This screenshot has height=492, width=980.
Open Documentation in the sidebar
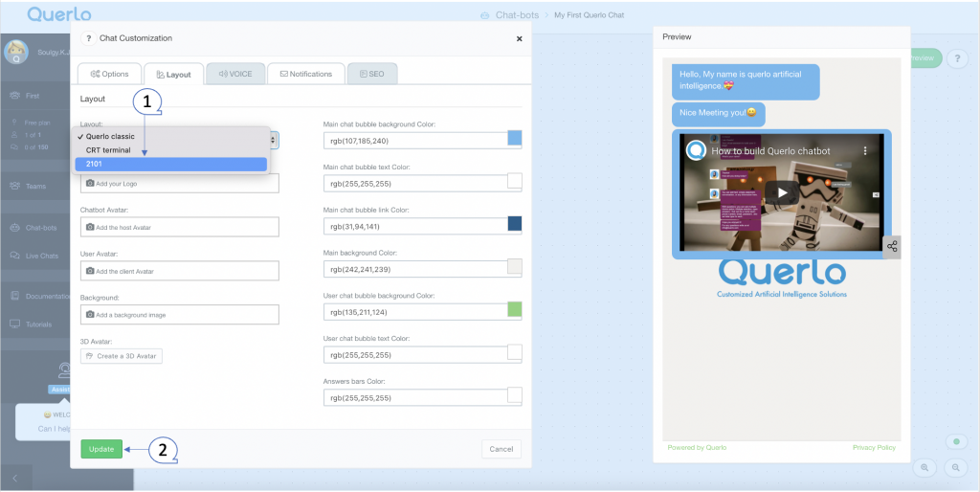[40, 297]
